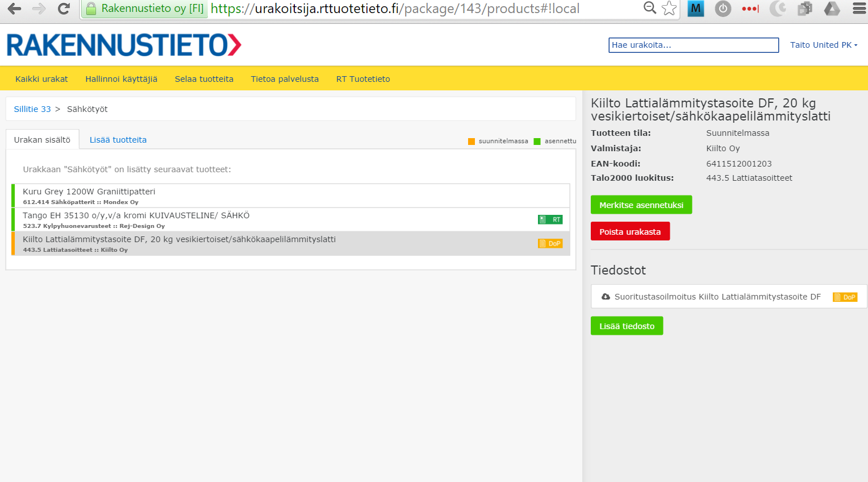
Task: Open zoom magnifier icon in address bar
Action: pos(650,8)
